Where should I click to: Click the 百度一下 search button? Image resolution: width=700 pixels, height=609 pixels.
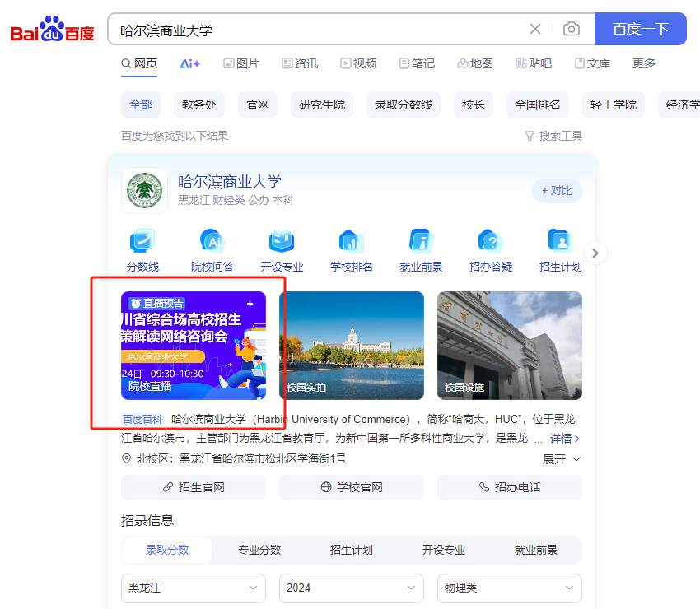click(640, 30)
